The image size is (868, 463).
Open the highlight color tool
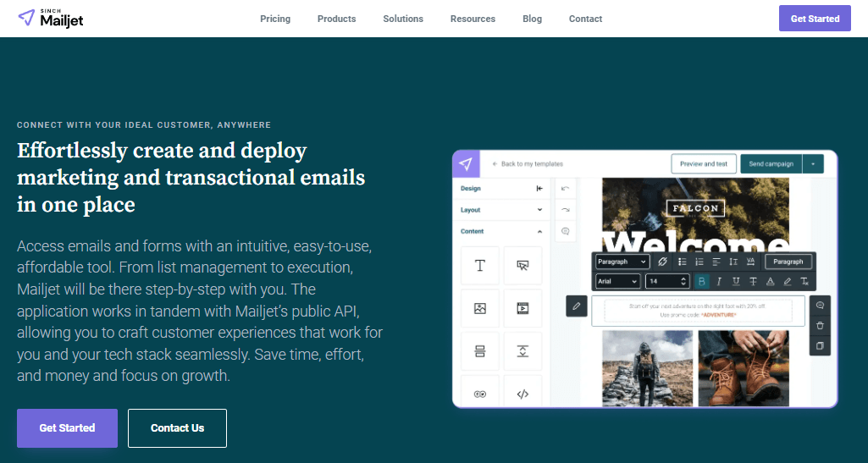coord(788,282)
